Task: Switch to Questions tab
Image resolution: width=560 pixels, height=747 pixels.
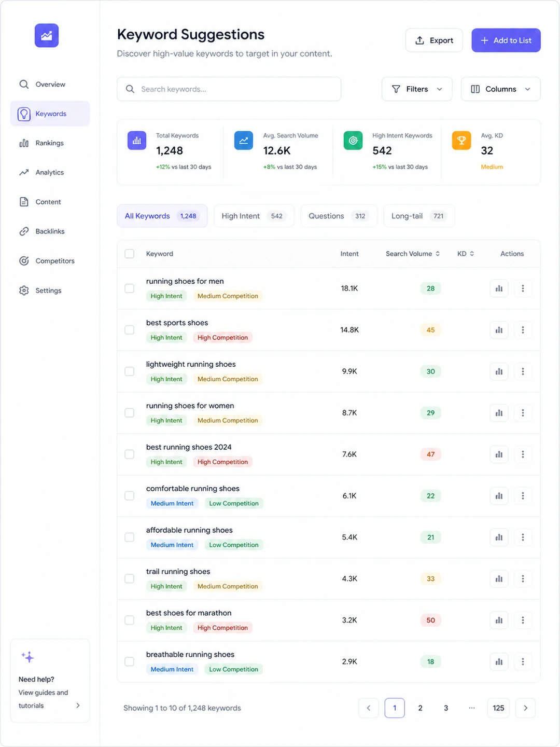Action: pos(339,216)
